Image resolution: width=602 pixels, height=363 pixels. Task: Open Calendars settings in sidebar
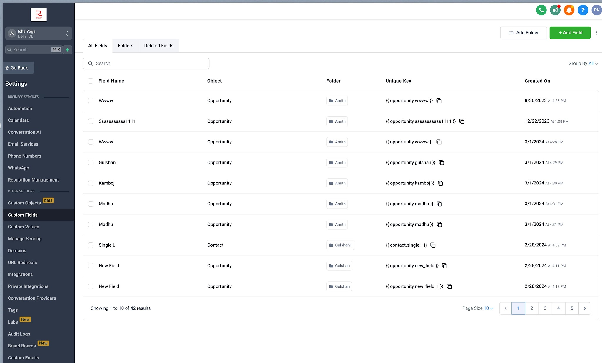tap(18, 120)
